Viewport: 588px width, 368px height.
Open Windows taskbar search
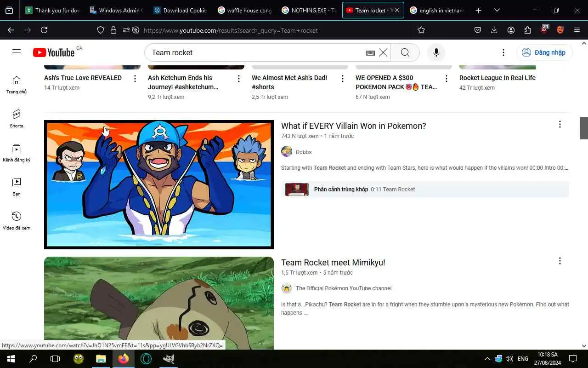(x=33, y=359)
